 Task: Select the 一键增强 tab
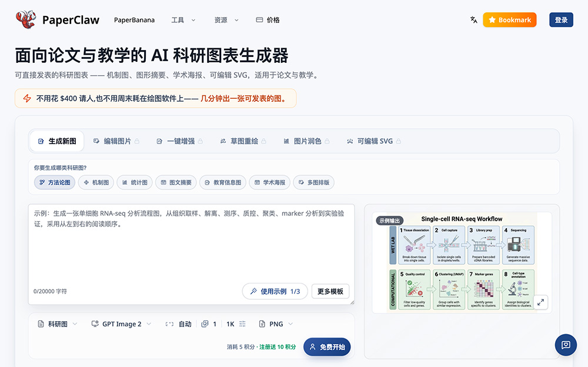pyautogui.click(x=179, y=141)
